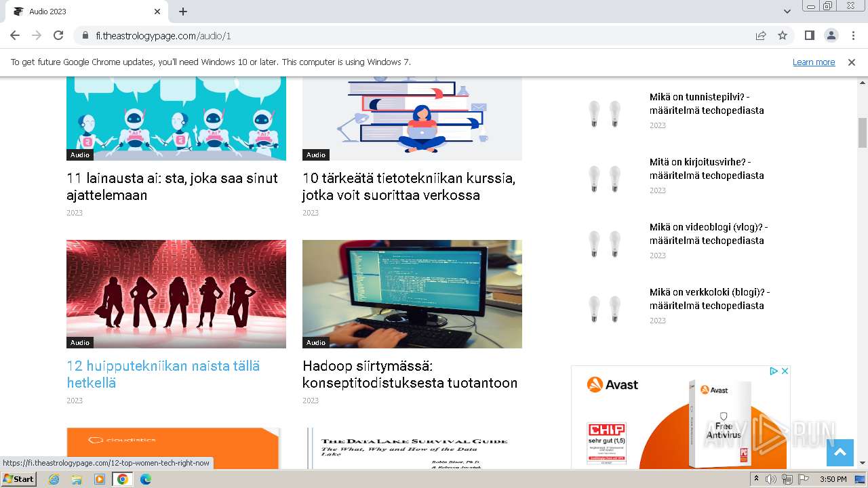Show hidden system tray icons
The image size is (868, 488).
757,479
